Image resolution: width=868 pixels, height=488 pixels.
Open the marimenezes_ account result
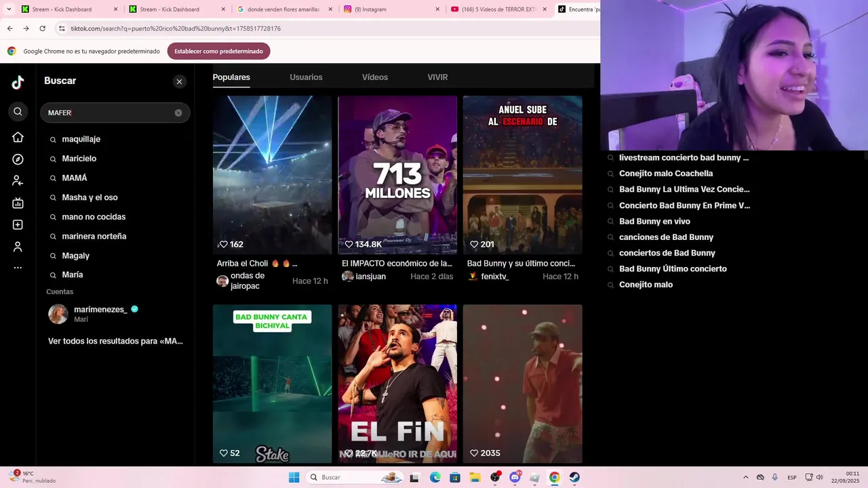tap(115, 314)
